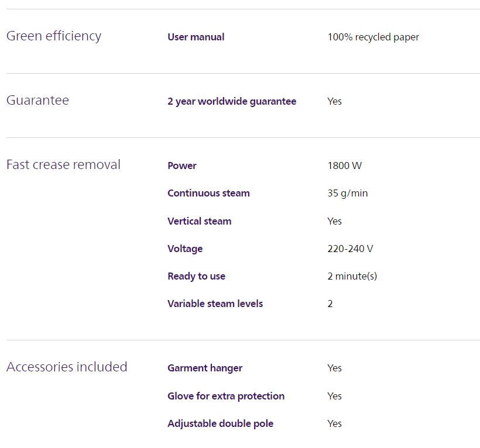Click the Voltage specification label
Screen dimensions: 480x448
(x=185, y=249)
